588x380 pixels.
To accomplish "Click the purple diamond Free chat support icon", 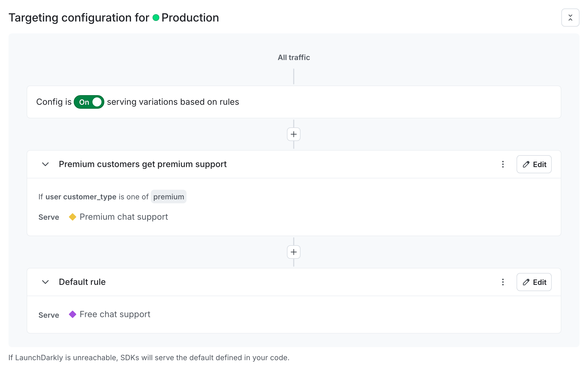I will point(73,314).
